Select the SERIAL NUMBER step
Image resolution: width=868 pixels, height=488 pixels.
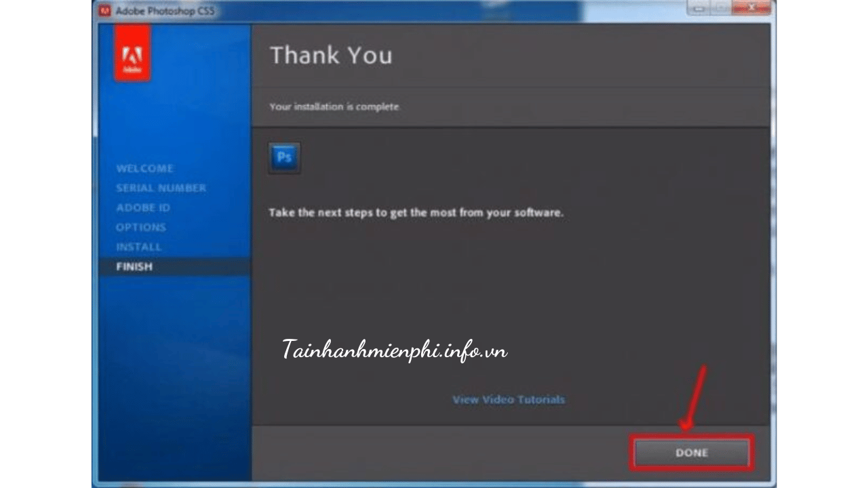click(161, 188)
